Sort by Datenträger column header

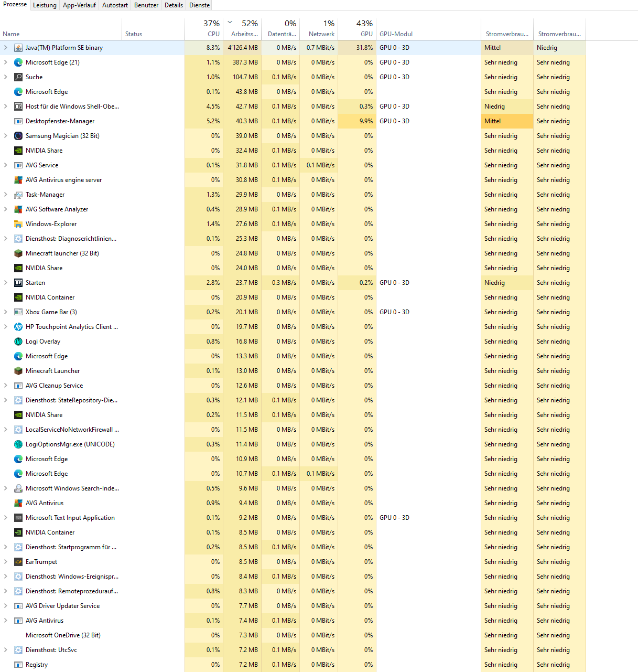click(x=280, y=29)
